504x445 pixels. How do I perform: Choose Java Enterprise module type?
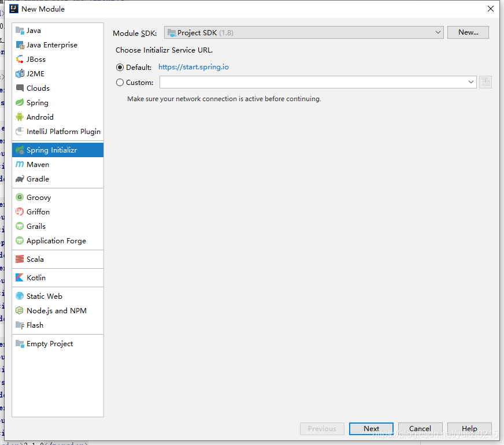tap(51, 45)
